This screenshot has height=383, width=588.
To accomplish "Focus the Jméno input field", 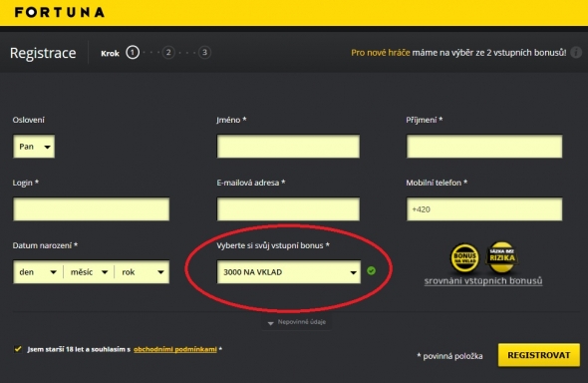I will pyautogui.click(x=288, y=147).
